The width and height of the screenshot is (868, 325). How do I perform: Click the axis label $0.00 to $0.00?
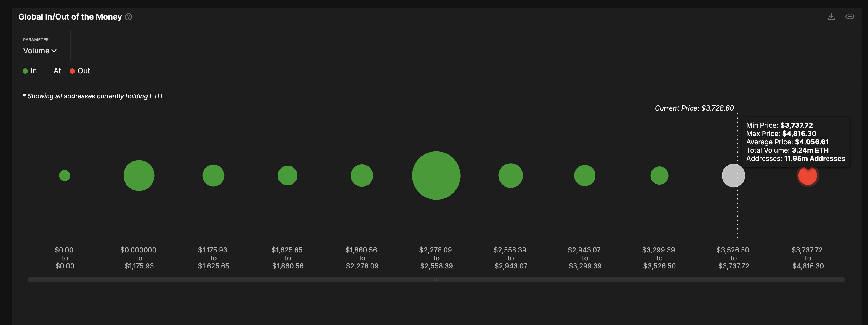pyautogui.click(x=64, y=258)
